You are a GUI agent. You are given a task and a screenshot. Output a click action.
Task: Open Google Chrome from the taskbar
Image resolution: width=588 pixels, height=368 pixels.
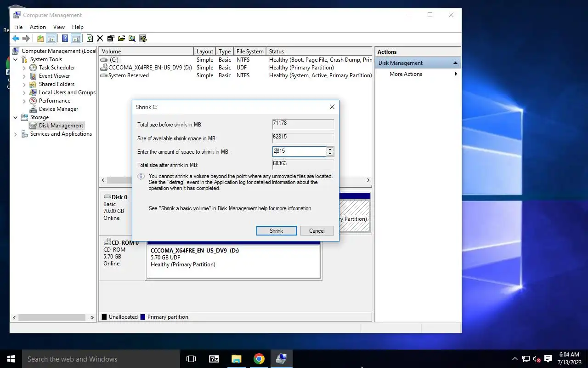(x=259, y=359)
